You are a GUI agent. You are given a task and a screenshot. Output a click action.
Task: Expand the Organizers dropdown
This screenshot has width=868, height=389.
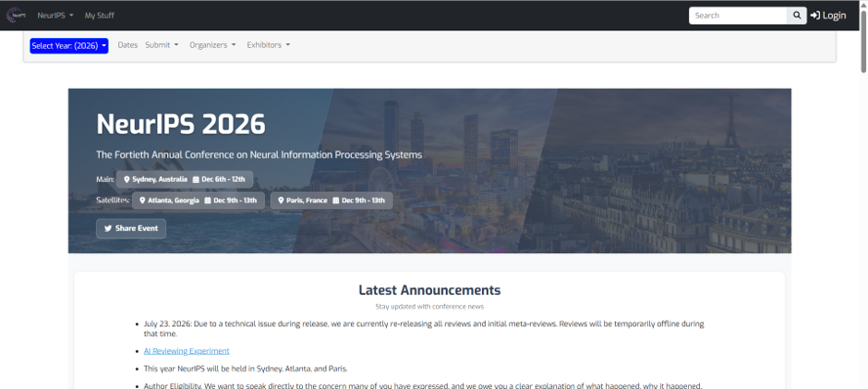click(212, 45)
